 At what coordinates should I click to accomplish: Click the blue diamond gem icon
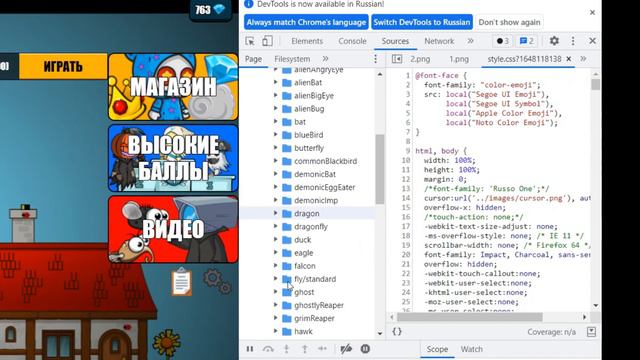(x=219, y=9)
